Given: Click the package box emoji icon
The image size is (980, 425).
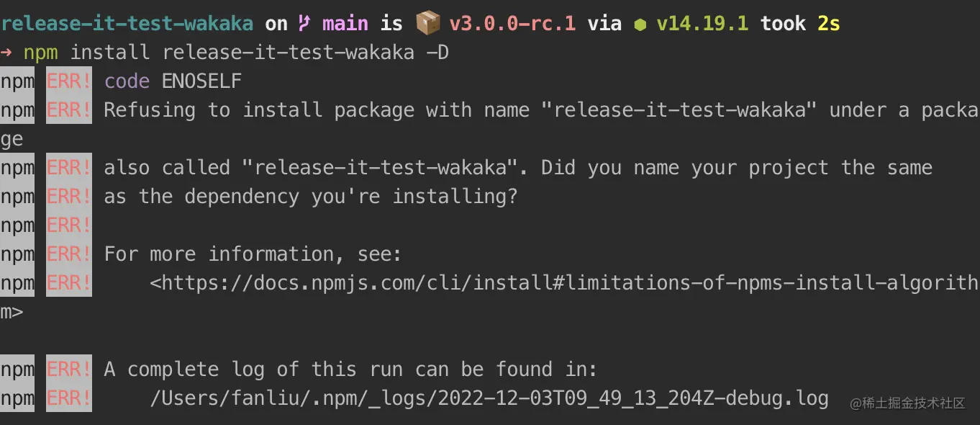Looking at the screenshot, I should (428, 24).
